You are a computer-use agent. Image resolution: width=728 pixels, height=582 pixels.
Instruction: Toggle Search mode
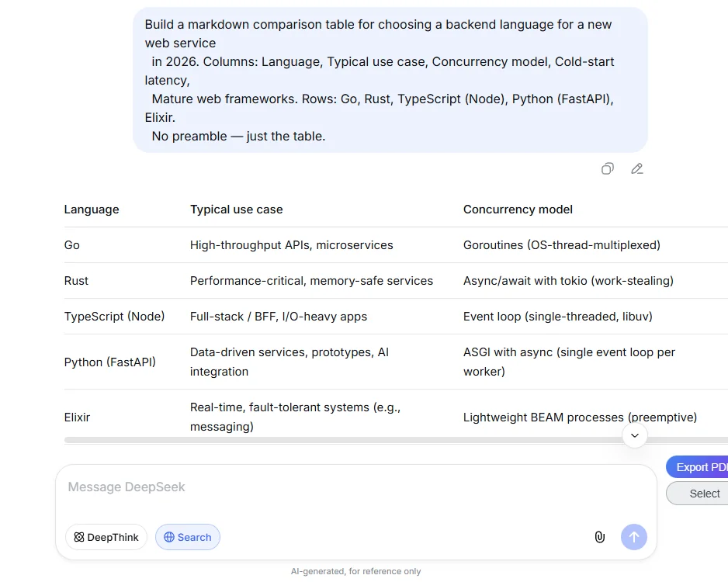(188, 537)
